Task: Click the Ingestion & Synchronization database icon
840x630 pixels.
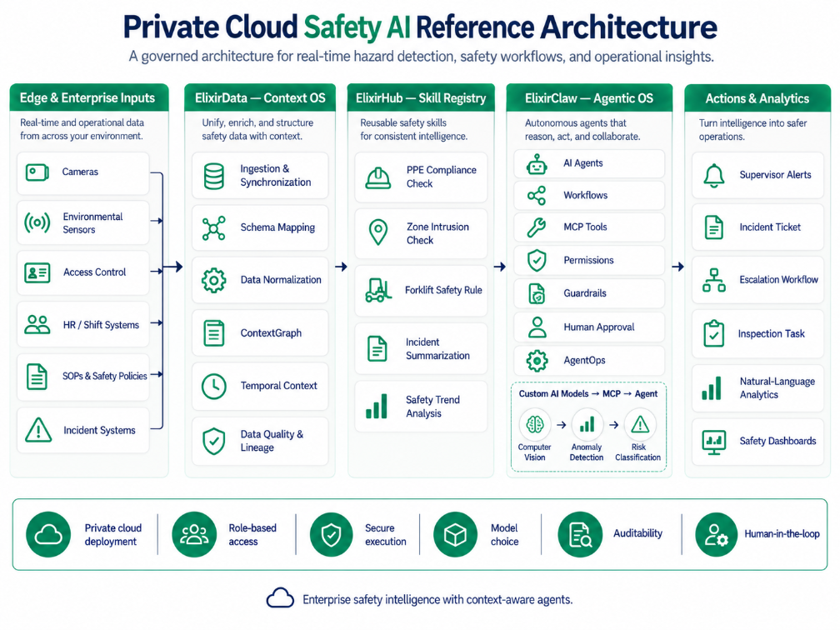Action: click(213, 177)
